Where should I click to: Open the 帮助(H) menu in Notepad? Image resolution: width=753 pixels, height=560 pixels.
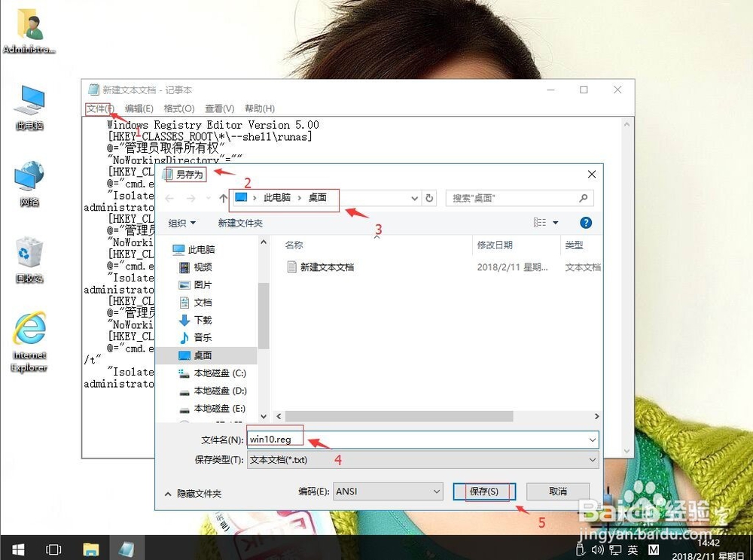pos(260,108)
